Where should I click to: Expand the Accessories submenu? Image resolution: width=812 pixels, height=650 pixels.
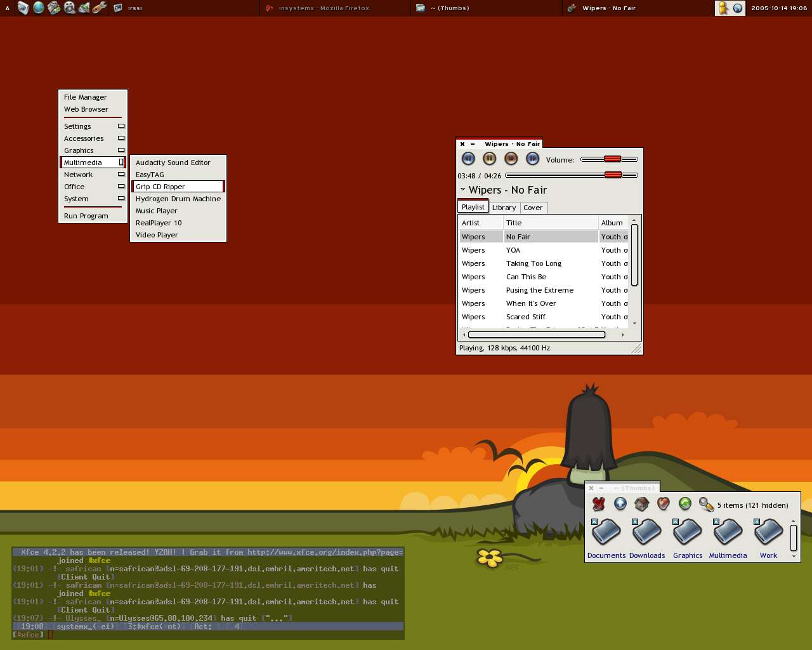(x=93, y=138)
